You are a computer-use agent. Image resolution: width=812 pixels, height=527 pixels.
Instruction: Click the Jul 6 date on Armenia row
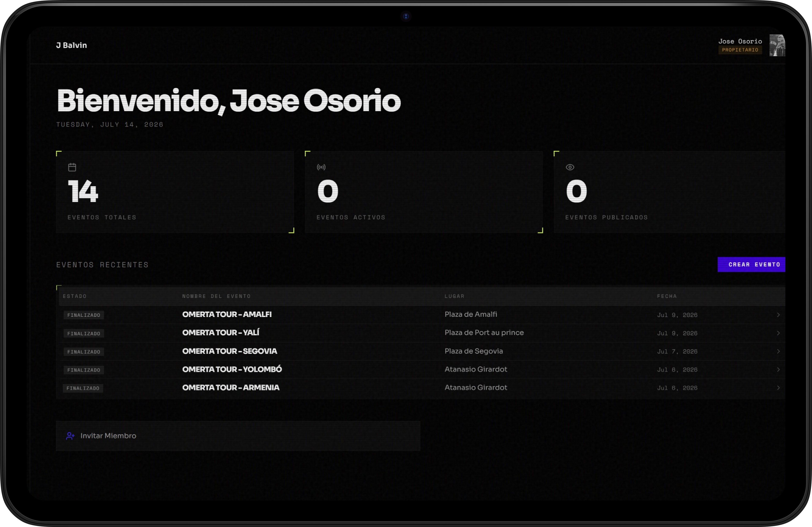coord(677,388)
